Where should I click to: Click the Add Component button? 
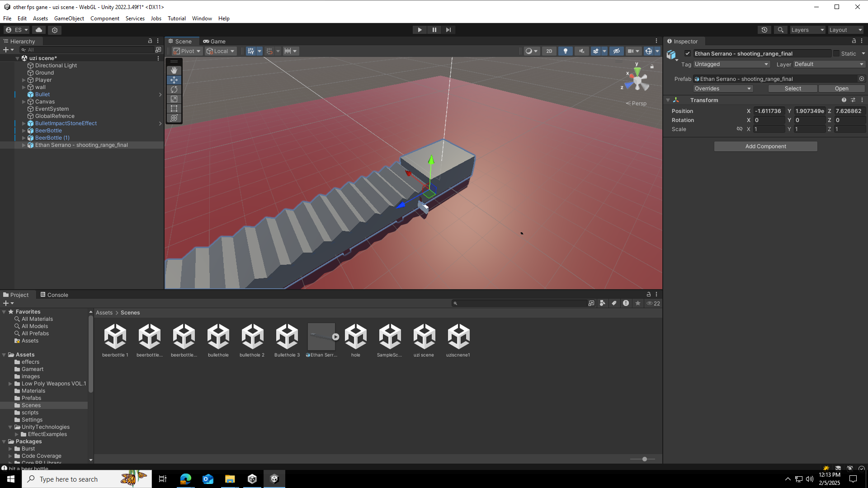(765, 146)
